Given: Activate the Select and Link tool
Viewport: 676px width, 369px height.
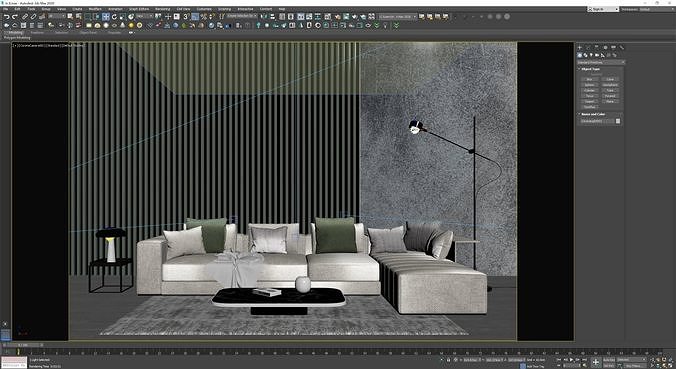Looking at the screenshot, I should pyautogui.click(x=25, y=16).
